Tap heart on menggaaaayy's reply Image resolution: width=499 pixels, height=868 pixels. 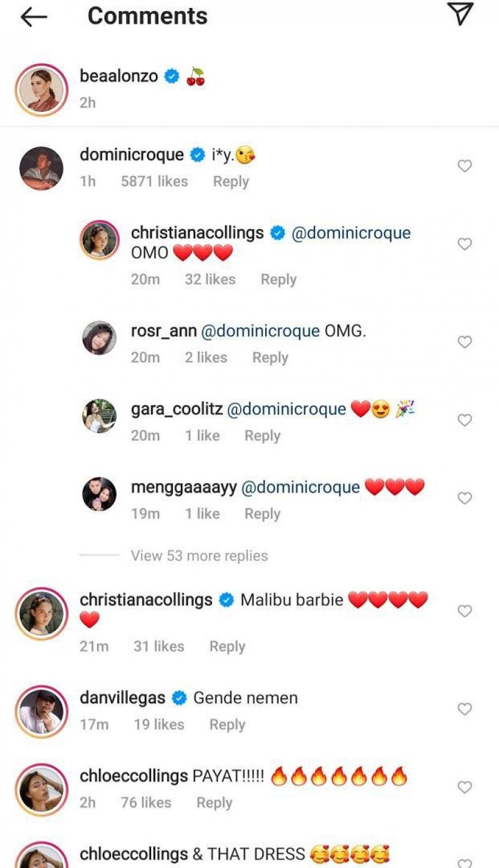pos(465,498)
